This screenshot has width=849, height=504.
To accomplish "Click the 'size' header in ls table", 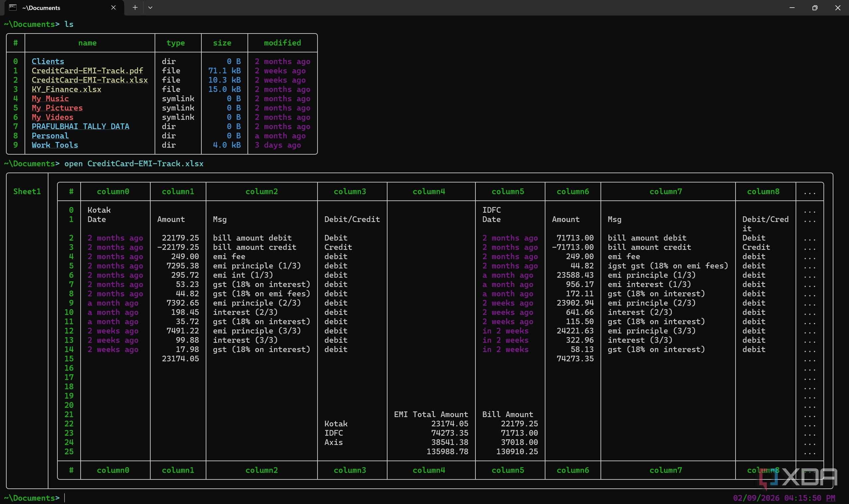I will click(x=222, y=43).
